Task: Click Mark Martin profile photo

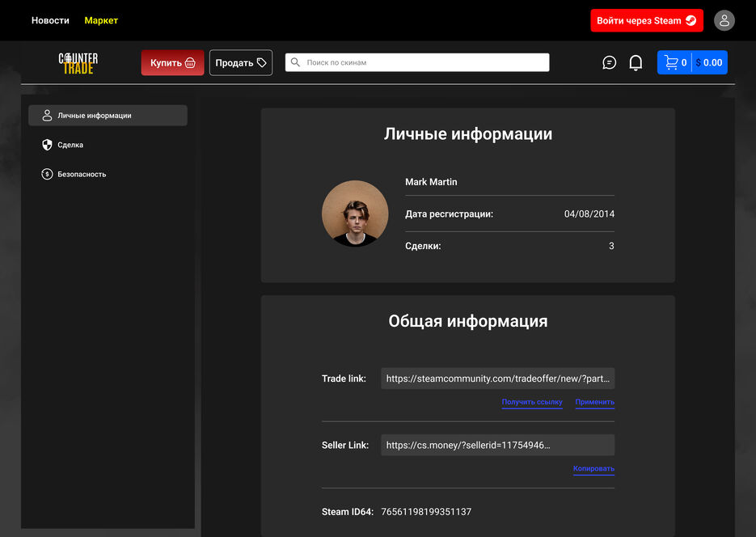Action: click(355, 214)
